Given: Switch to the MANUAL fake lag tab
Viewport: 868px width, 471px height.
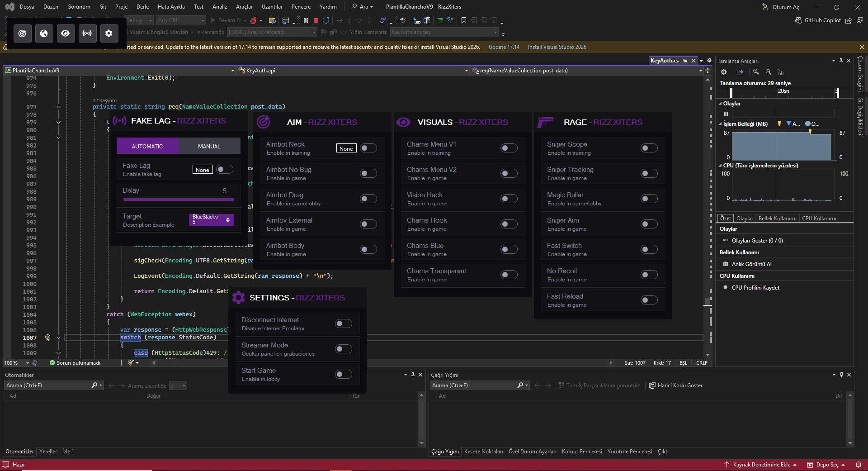Looking at the screenshot, I should (x=209, y=146).
